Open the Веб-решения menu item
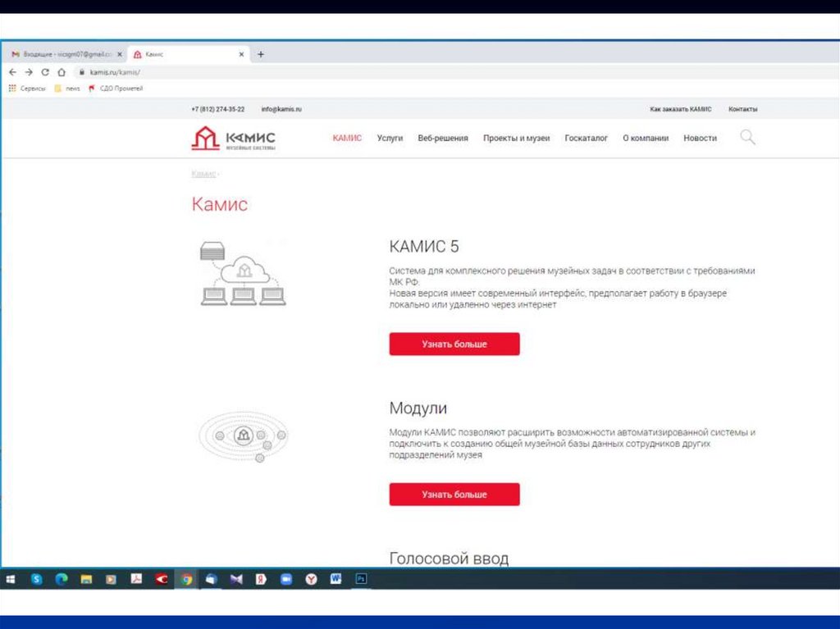This screenshot has height=629, width=840. pyautogui.click(x=443, y=138)
